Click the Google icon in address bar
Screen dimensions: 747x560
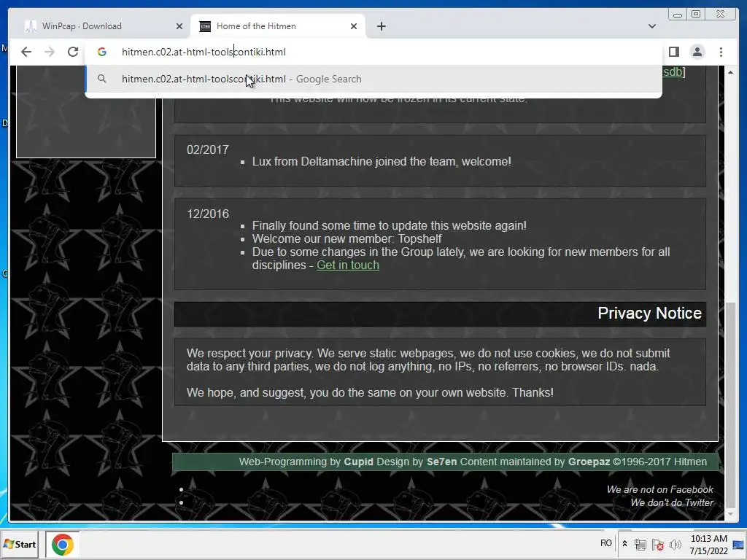[102, 52]
